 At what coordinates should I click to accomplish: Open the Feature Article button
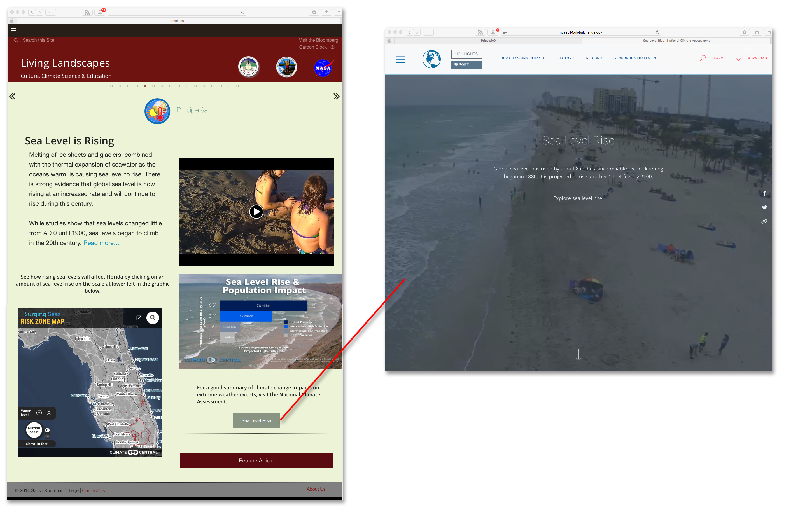click(256, 460)
